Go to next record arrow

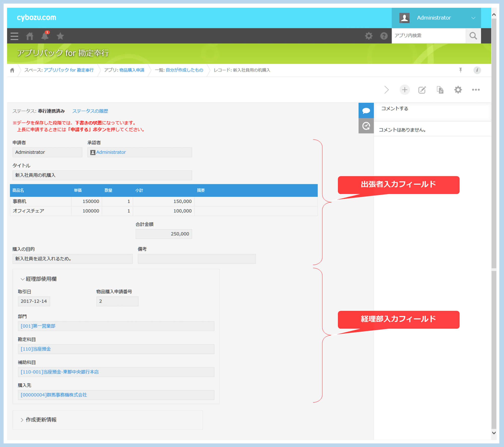387,90
